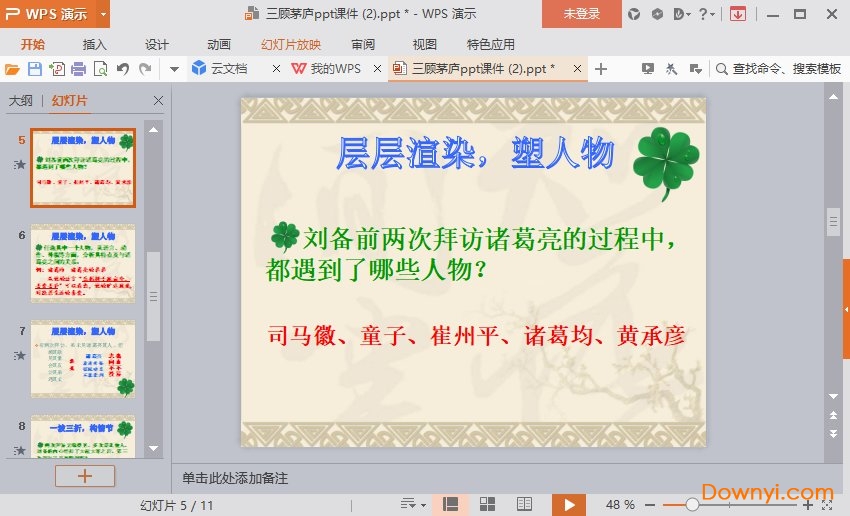Open the 开始 ribbon tab
Image resolution: width=850 pixels, height=516 pixels.
(33, 44)
